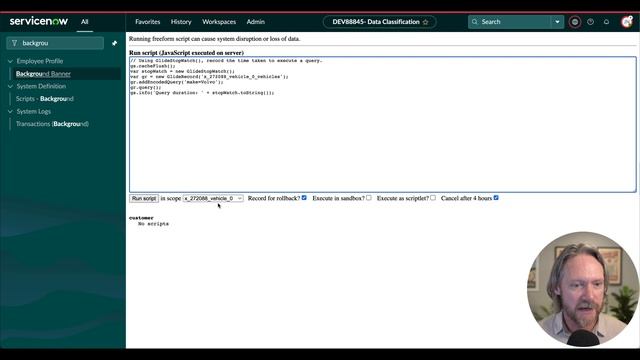Click inside the script editor text area
640x360 pixels.
pyautogui.click(x=382, y=124)
